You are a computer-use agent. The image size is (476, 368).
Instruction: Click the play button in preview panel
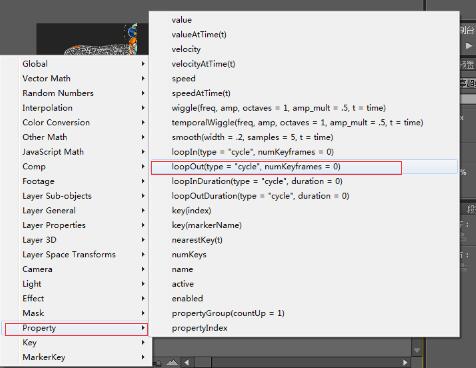(x=469, y=46)
